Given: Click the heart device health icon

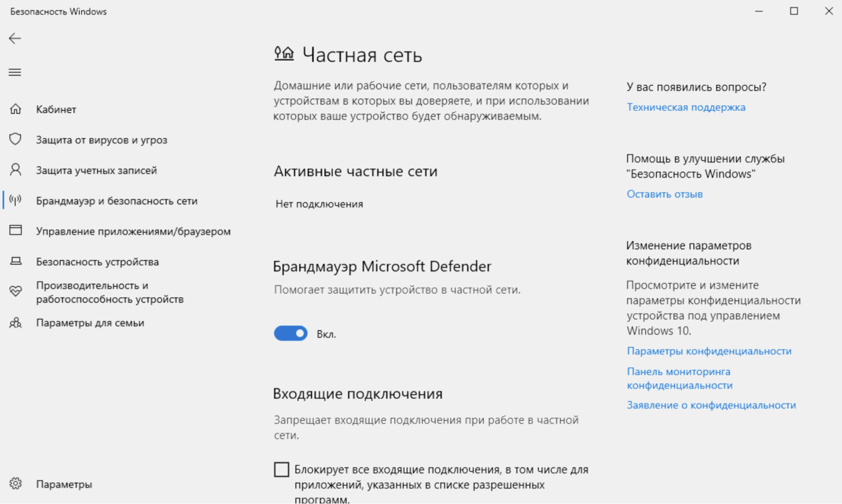Looking at the screenshot, I should click(15, 292).
